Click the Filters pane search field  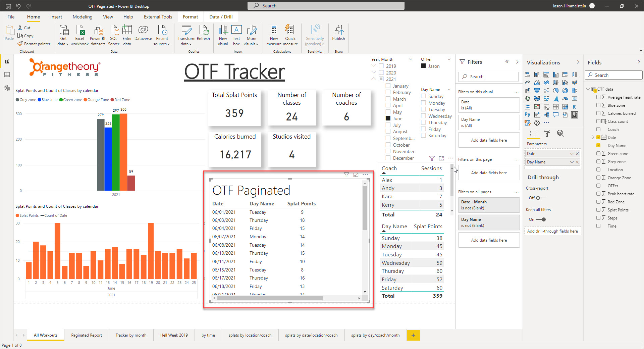click(488, 77)
